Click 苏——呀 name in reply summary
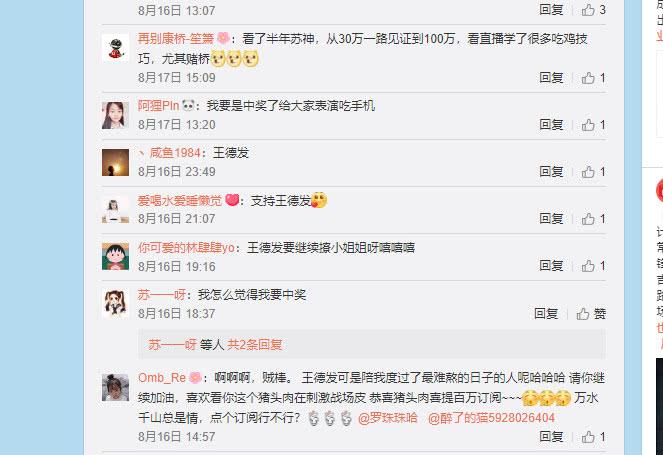Image resolution: width=663 pixels, height=455 pixels. click(172, 345)
